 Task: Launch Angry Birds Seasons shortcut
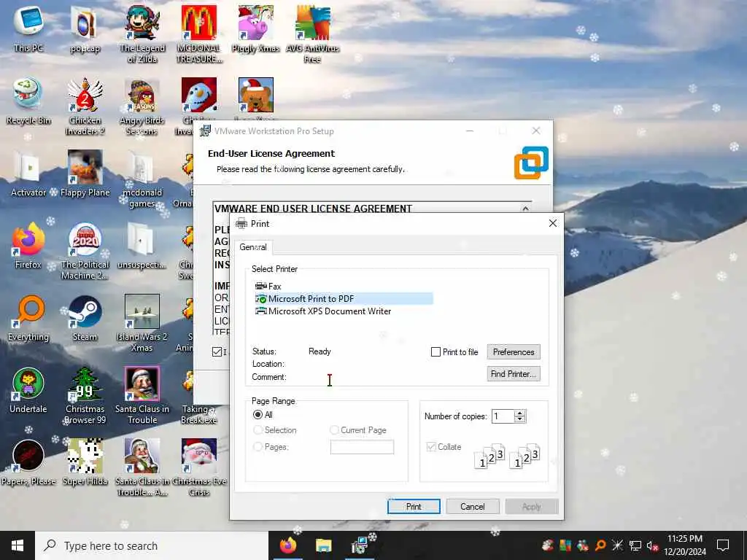tap(142, 106)
